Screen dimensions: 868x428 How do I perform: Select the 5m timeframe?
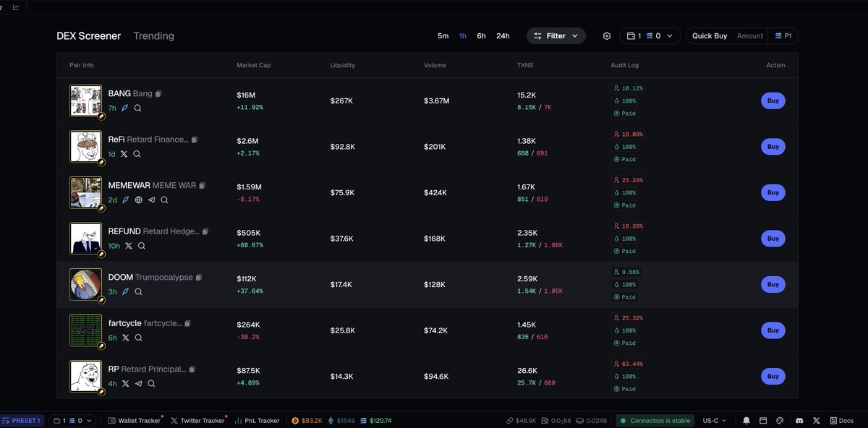[443, 35]
